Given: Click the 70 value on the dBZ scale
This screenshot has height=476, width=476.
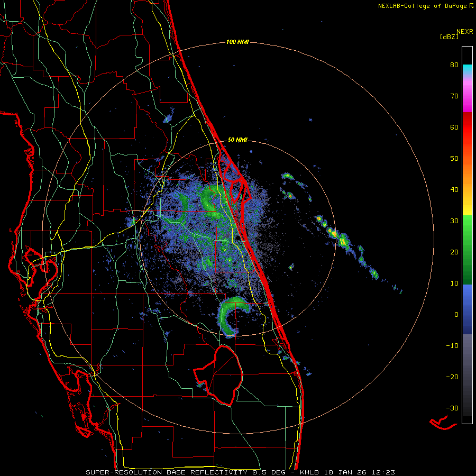Looking at the screenshot, I should (x=454, y=96).
